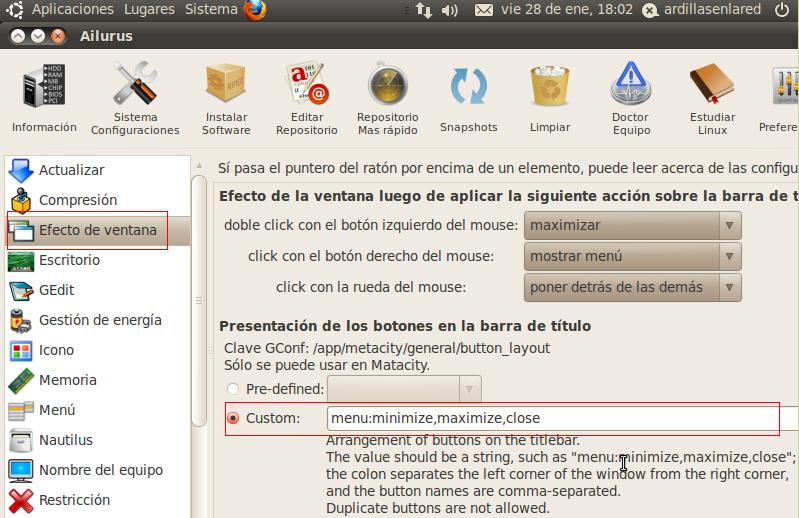Click Efecto de ventana window icon
Viewport: 799px width, 518px height.
coord(21,230)
